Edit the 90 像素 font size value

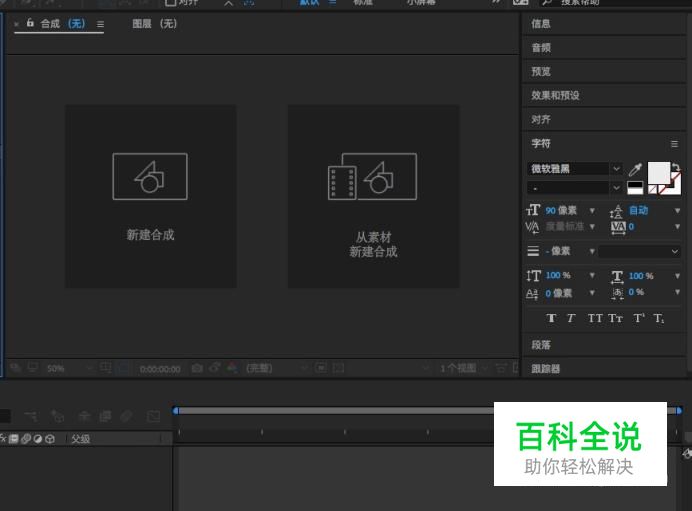pos(561,210)
